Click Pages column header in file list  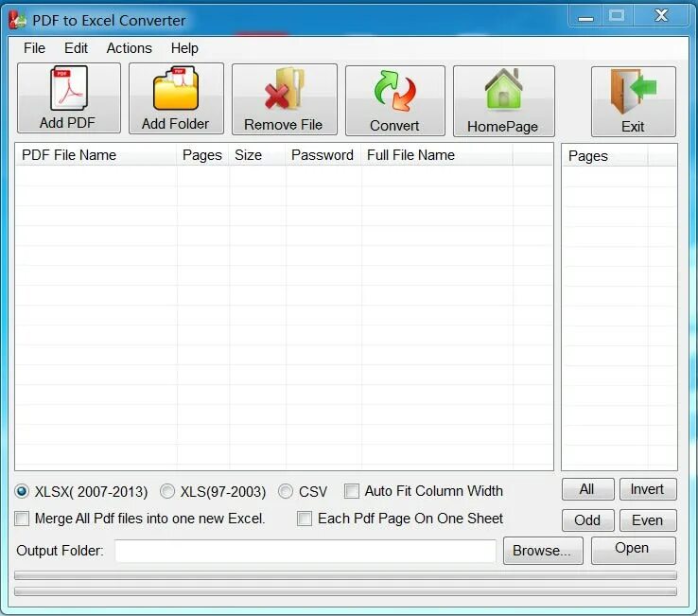(202, 155)
